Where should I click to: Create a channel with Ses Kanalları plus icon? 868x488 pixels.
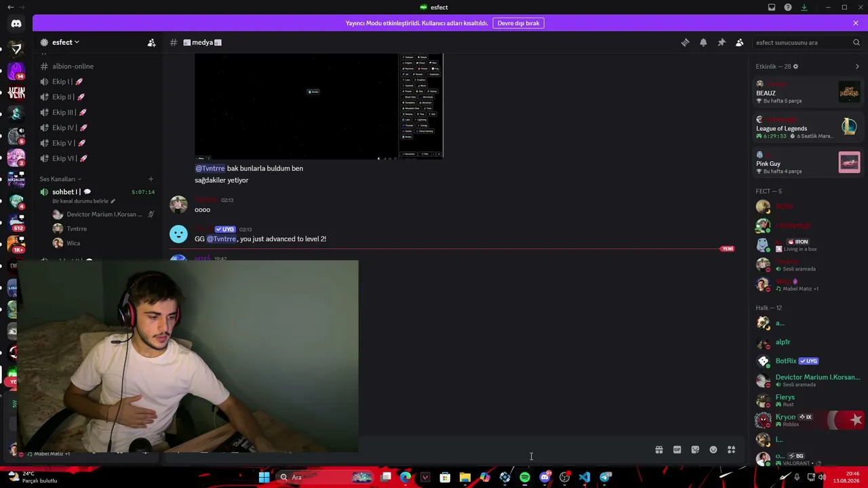pyautogui.click(x=151, y=179)
